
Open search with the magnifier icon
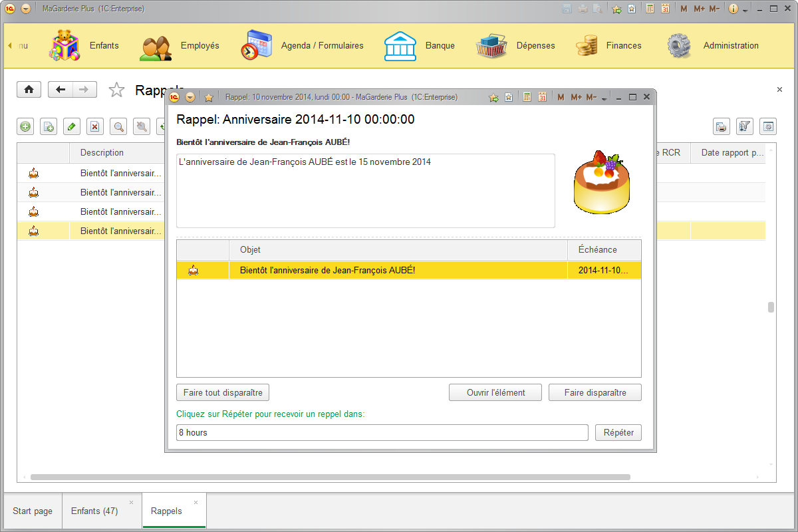point(118,126)
